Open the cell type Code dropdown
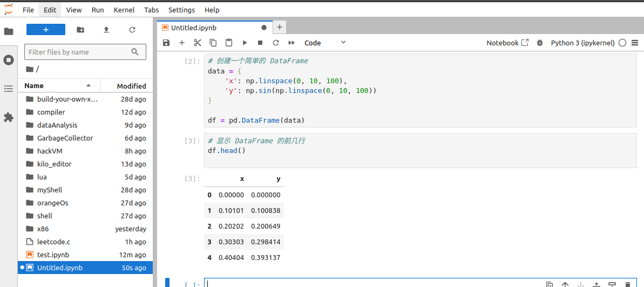The image size is (644, 287). pos(326,43)
